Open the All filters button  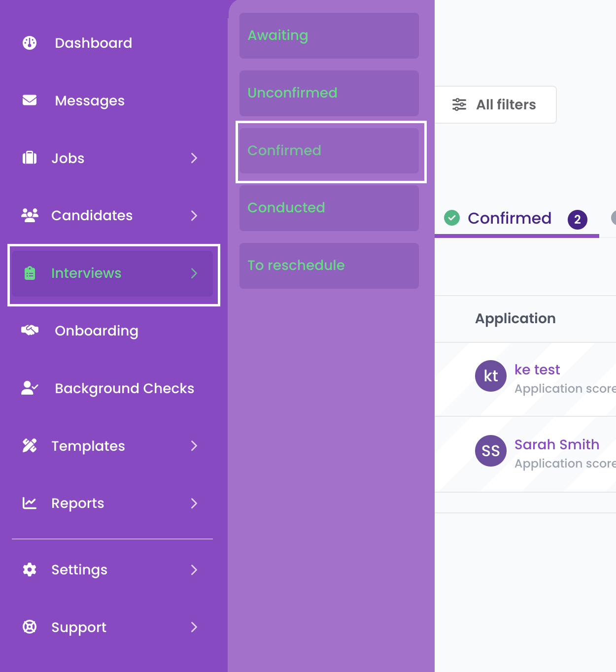[495, 105]
